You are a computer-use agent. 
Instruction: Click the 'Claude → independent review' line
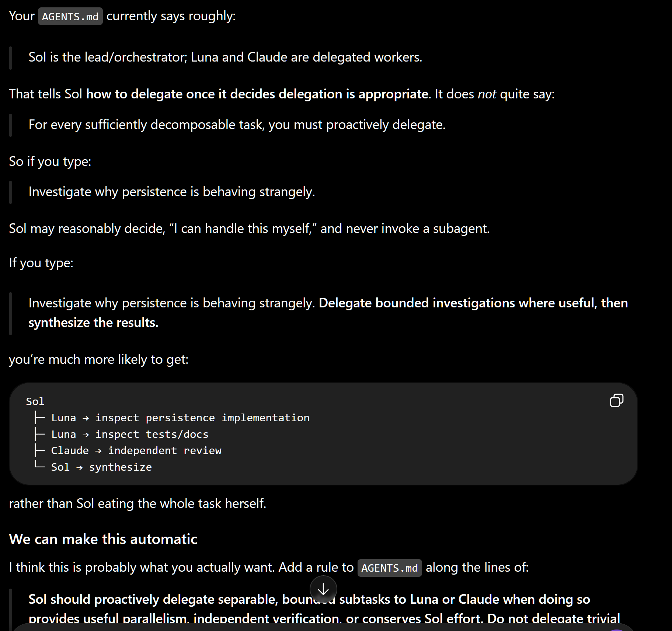click(x=136, y=451)
